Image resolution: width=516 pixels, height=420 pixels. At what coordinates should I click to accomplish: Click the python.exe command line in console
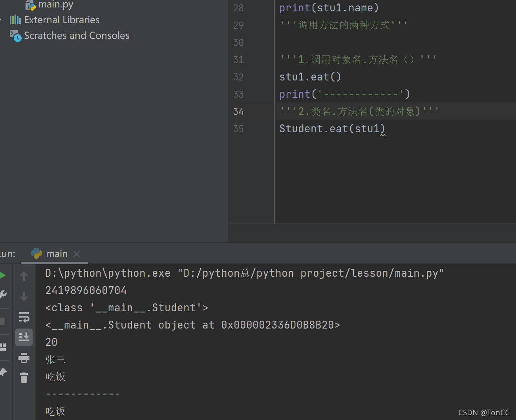[245, 273]
